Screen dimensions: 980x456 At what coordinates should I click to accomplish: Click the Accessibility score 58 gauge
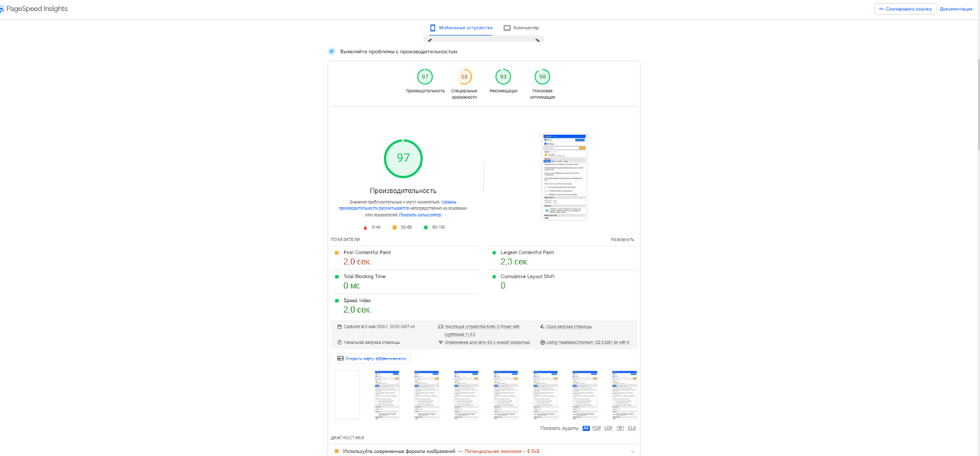click(464, 77)
